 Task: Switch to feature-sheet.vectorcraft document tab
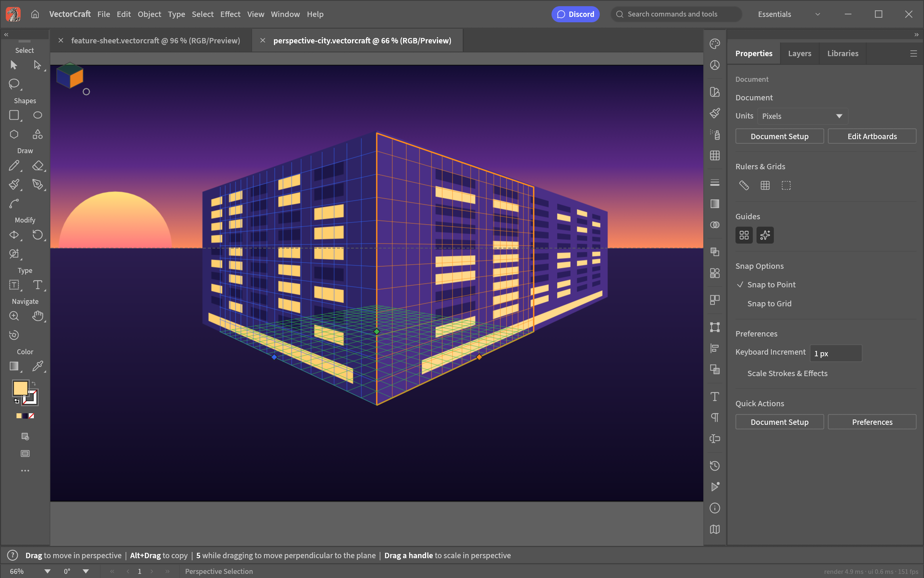[x=155, y=40]
